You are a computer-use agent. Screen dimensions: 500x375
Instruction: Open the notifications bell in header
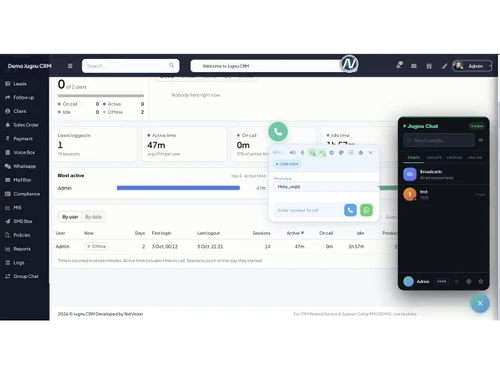point(399,65)
